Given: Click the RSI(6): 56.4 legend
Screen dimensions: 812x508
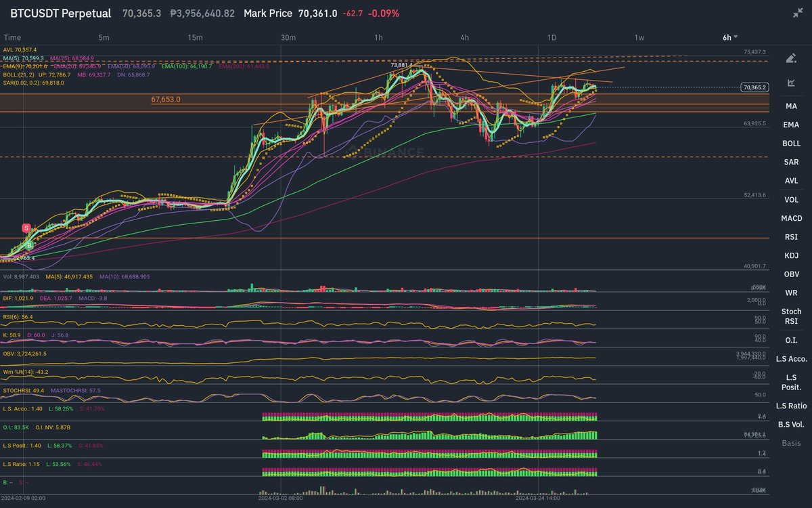Looking at the screenshot, I should (18, 316).
